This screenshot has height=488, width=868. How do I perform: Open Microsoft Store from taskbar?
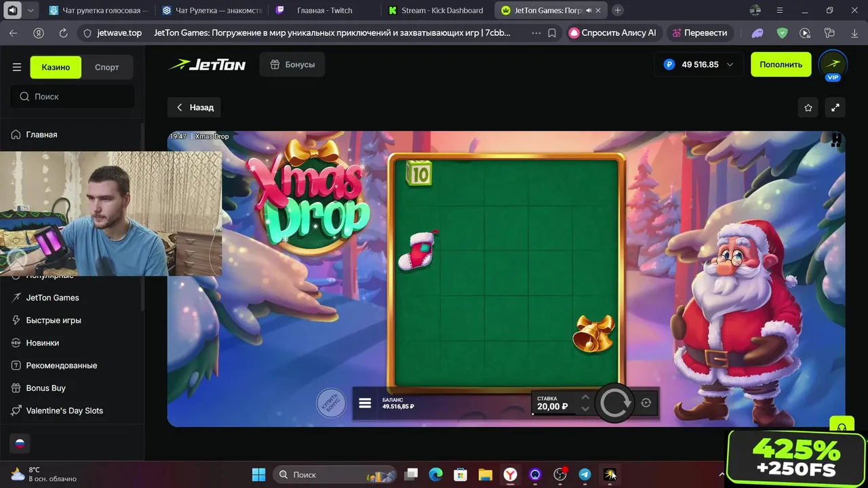pyautogui.click(x=460, y=474)
